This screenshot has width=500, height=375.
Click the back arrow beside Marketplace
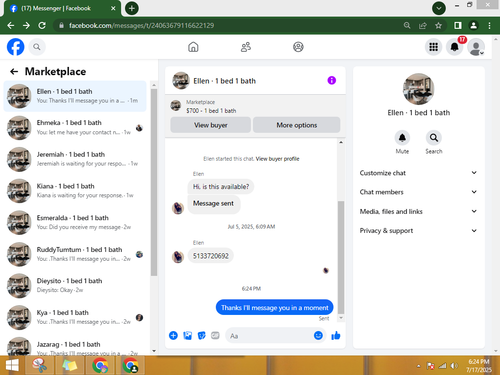[14, 71]
